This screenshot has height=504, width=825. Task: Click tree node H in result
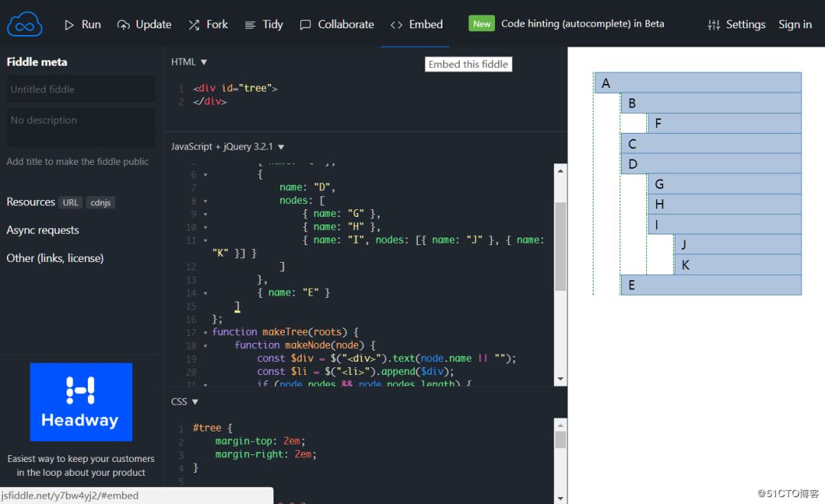click(724, 204)
